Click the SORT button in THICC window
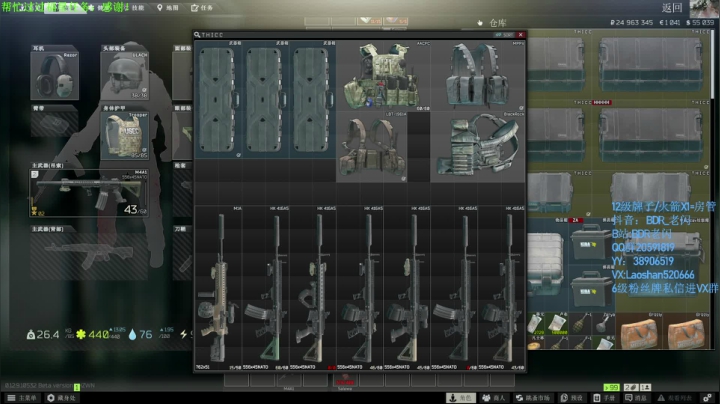This screenshot has width=720, height=404. pyautogui.click(x=505, y=34)
